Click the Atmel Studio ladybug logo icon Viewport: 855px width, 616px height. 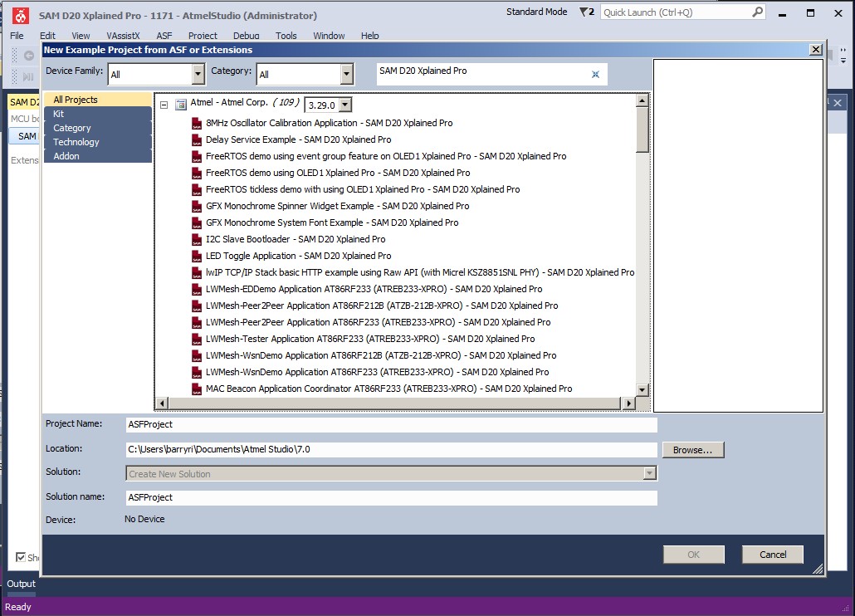(21, 16)
